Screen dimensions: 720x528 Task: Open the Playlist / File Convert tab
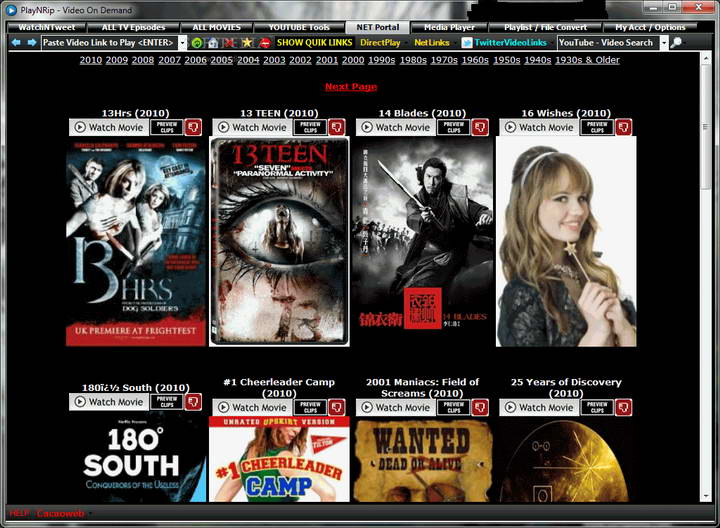[545, 27]
